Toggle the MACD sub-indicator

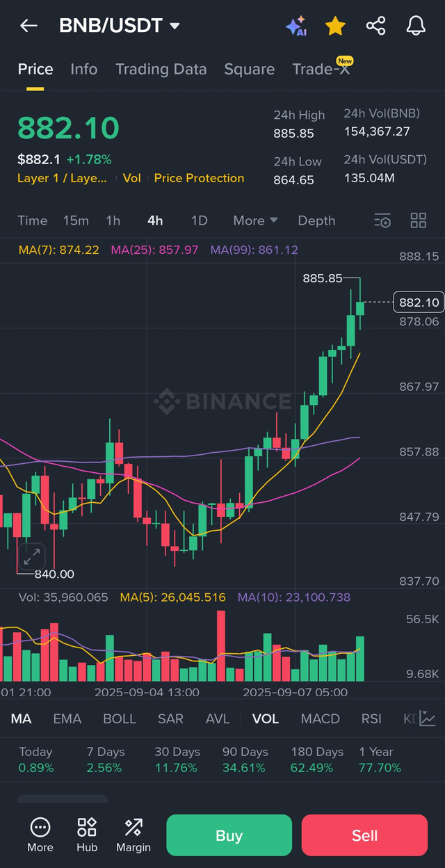(x=321, y=718)
